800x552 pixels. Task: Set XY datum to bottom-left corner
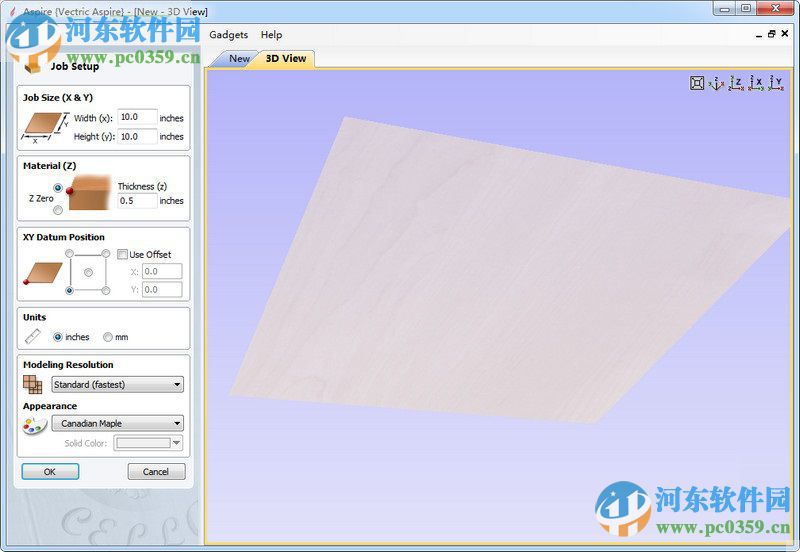coord(69,290)
